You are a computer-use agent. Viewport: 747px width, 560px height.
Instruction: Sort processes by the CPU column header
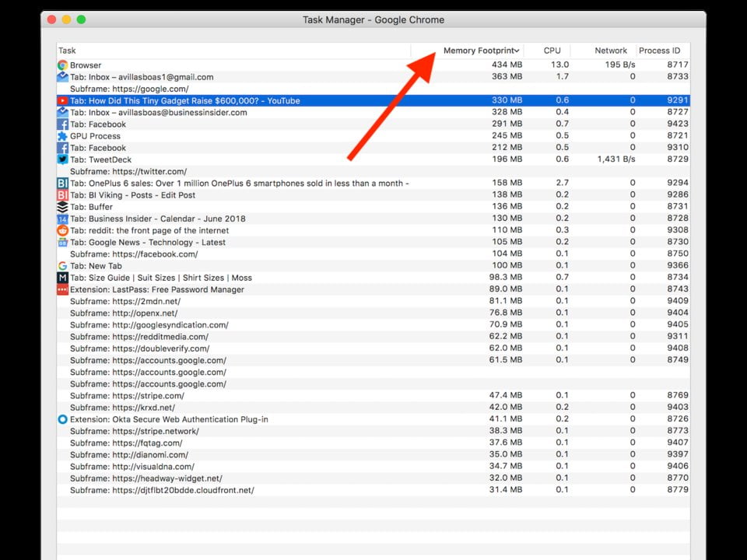coord(552,51)
